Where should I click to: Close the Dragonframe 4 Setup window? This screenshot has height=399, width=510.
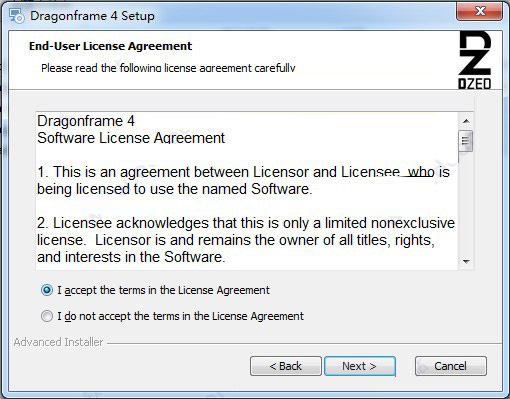pos(480,11)
